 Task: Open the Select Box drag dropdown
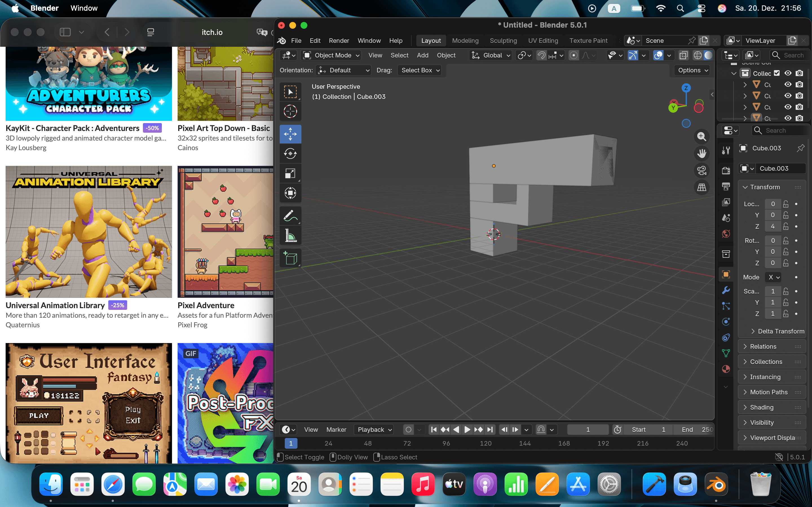click(x=420, y=70)
